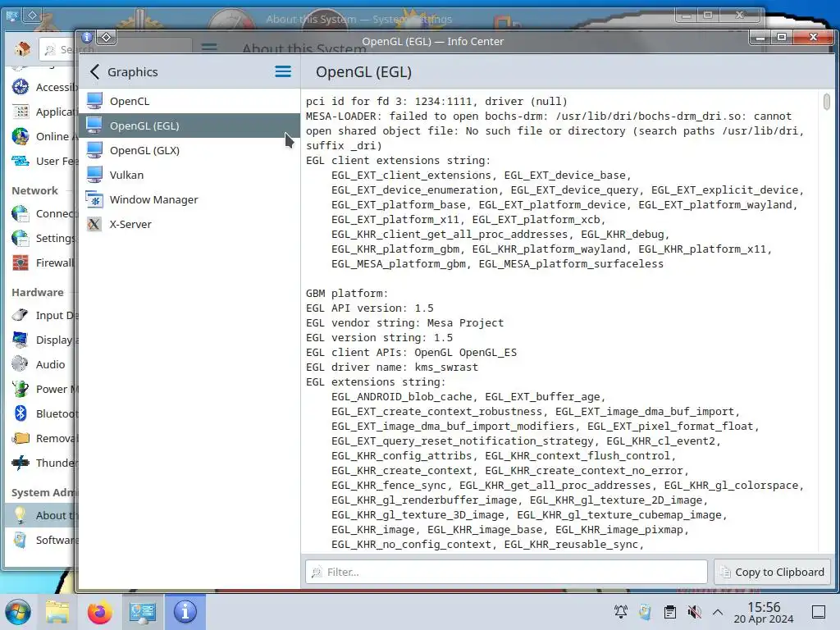840x630 pixels.
Task: Click the Filter input field
Action: coord(506,572)
